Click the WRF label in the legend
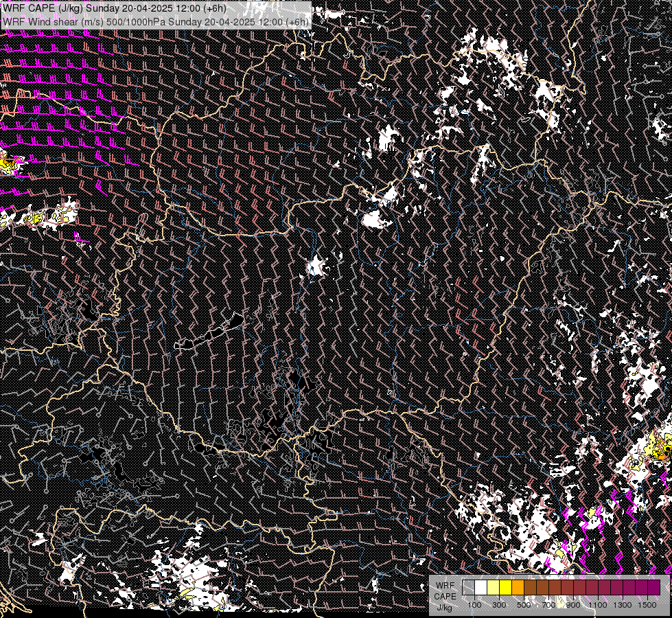Screen dimensions: 672x618 445,586
